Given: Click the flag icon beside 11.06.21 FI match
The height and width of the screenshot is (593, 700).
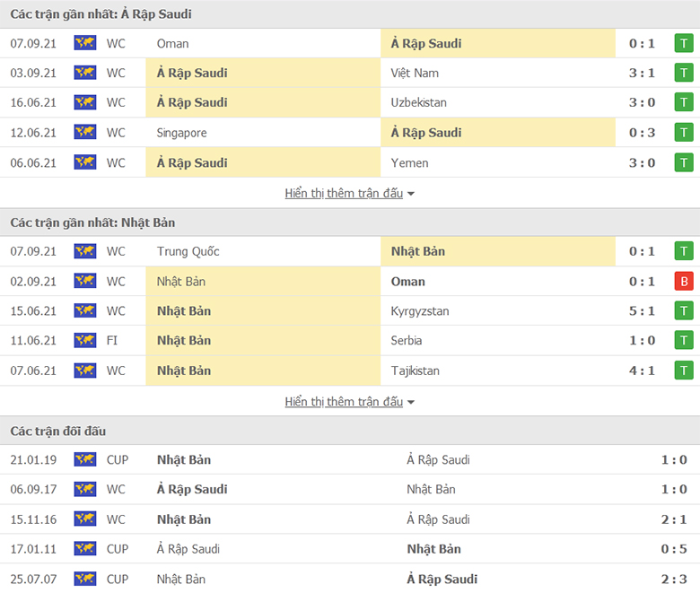Looking at the screenshot, I should (x=85, y=340).
